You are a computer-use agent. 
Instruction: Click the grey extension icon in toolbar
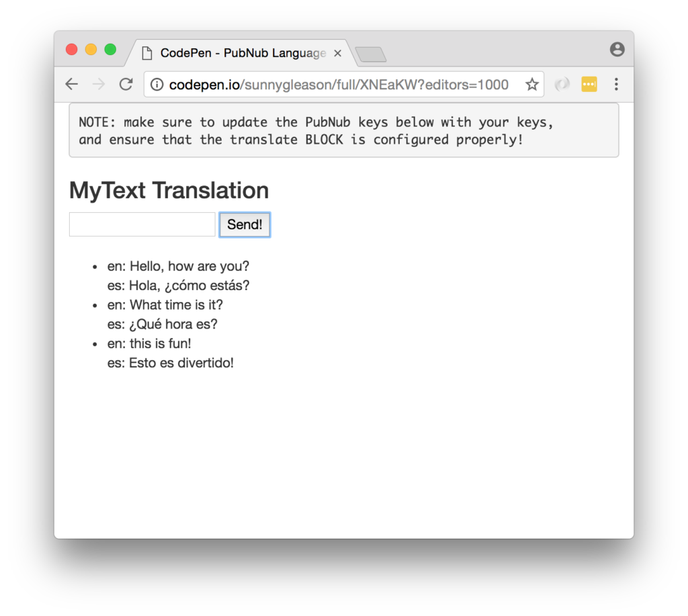coord(562,85)
